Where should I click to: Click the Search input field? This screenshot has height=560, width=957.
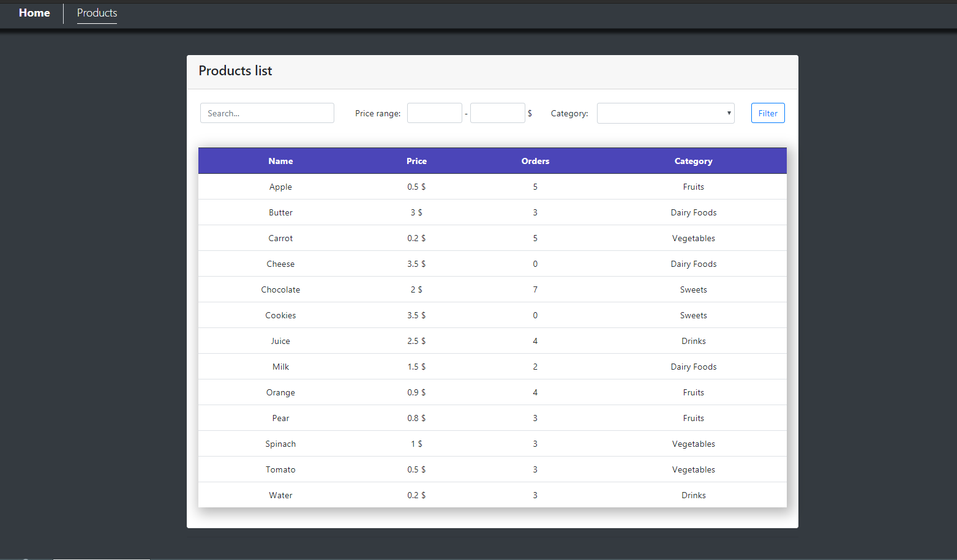click(267, 113)
